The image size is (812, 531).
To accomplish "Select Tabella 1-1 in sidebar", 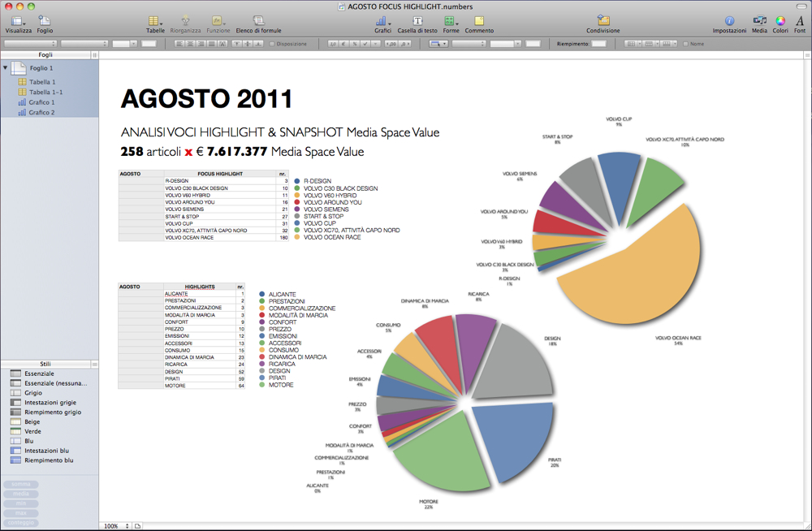I will 45,93.
